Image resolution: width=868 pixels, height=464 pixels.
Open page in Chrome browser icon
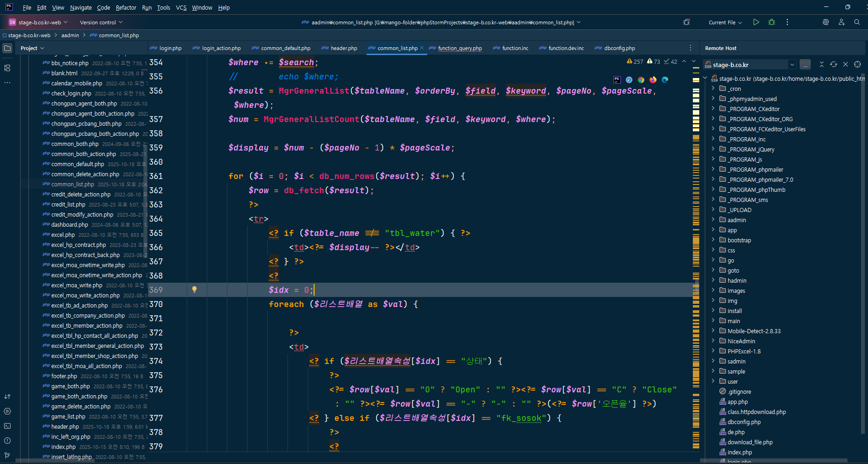pyautogui.click(x=641, y=80)
